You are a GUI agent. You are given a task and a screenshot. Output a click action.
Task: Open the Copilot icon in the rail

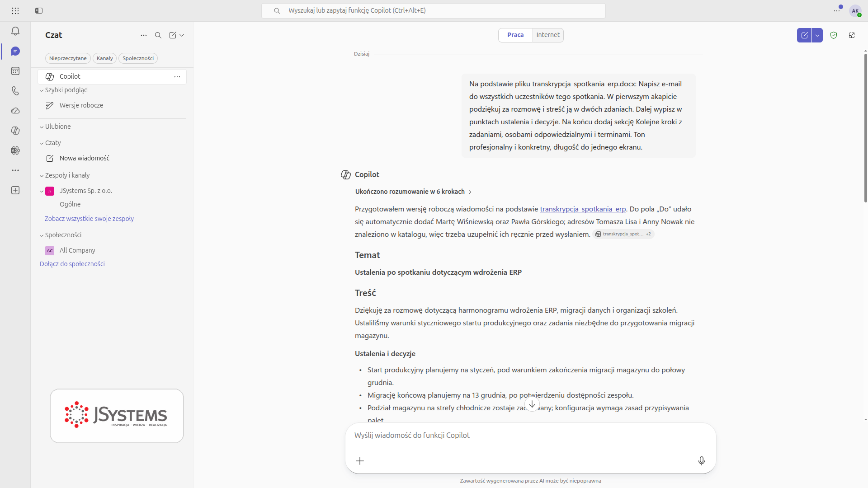[15, 131]
